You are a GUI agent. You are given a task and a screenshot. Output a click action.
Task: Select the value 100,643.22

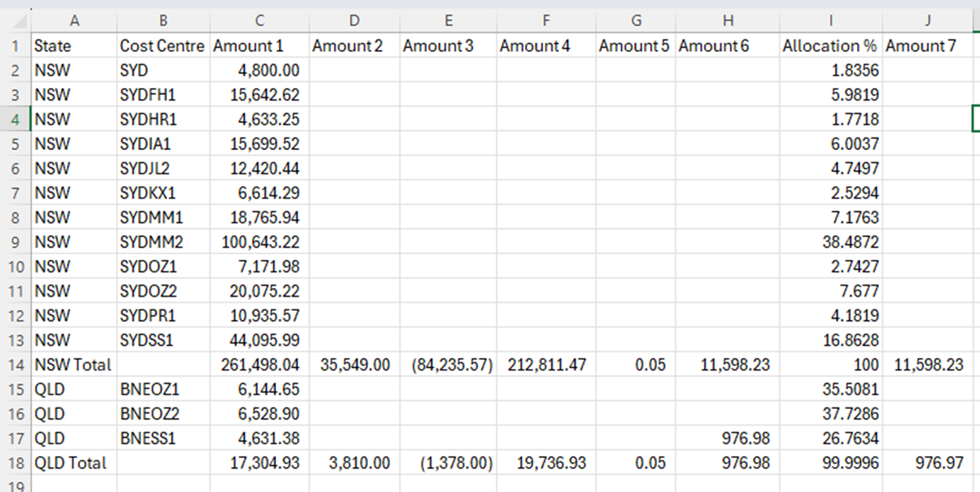(259, 242)
